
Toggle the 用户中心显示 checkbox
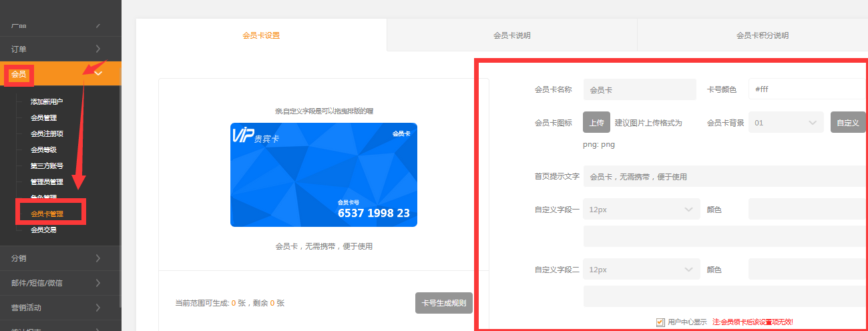click(660, 322)
